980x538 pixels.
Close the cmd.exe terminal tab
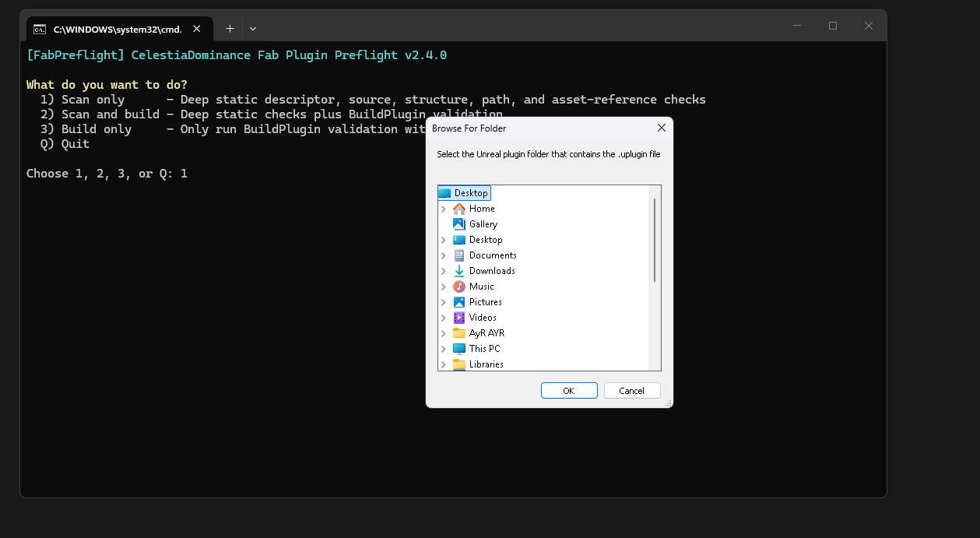[x=197, y=29]
